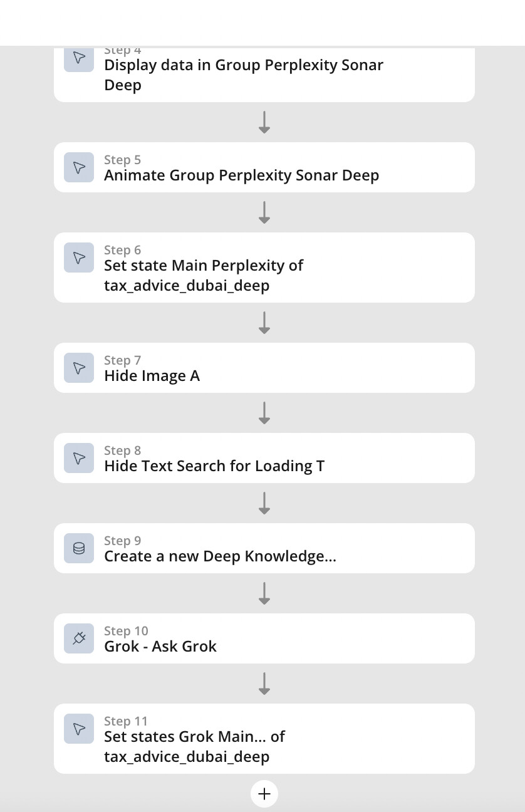Add a new step with plus button
The width and height of the screenshot is (525, 812).
coord(264,794)
